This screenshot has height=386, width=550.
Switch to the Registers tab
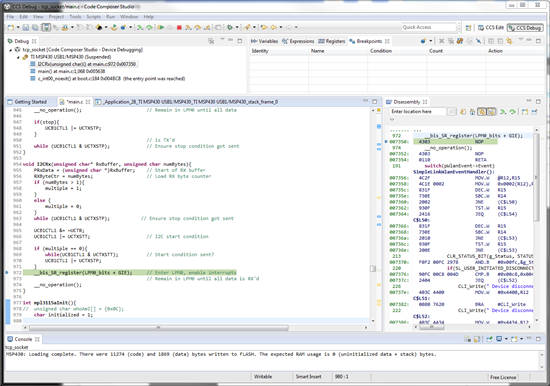click(x=331, y=41)
